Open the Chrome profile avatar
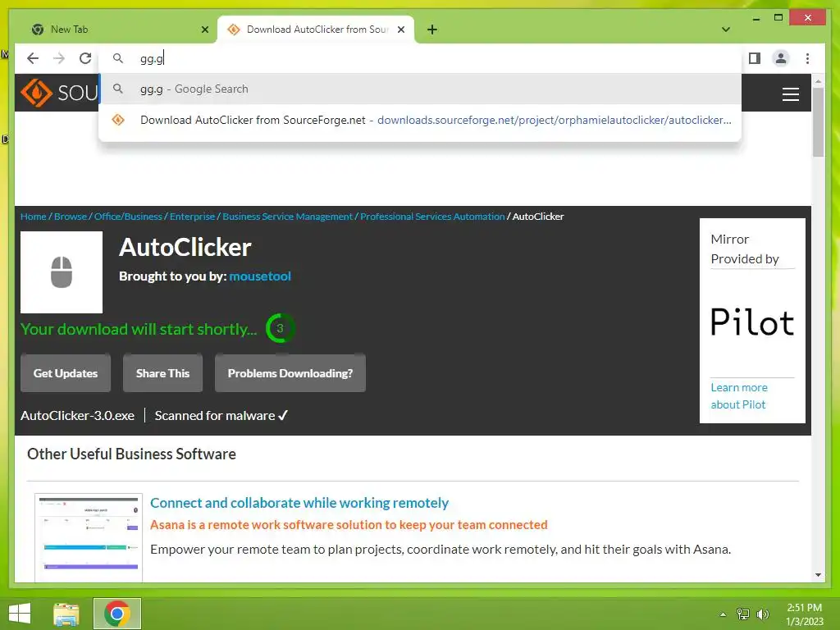This screenshot has width=840, height=630. (x=781, y=58)
